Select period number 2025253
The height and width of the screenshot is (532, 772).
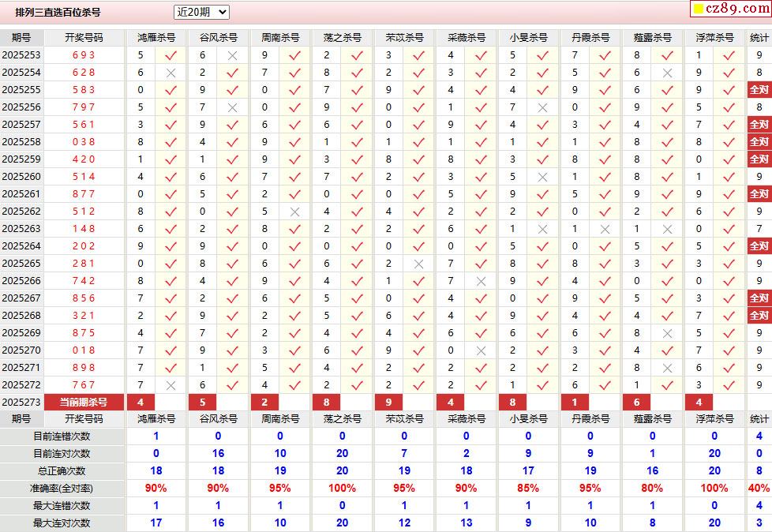coord(21,55)
